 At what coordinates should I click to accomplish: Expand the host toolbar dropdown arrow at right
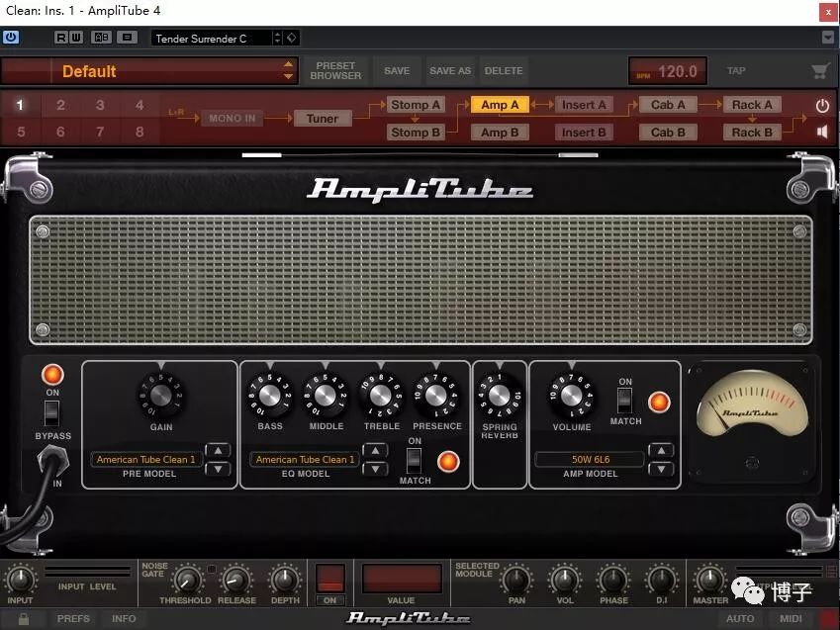pyautogui.click(x=828, y=38)
